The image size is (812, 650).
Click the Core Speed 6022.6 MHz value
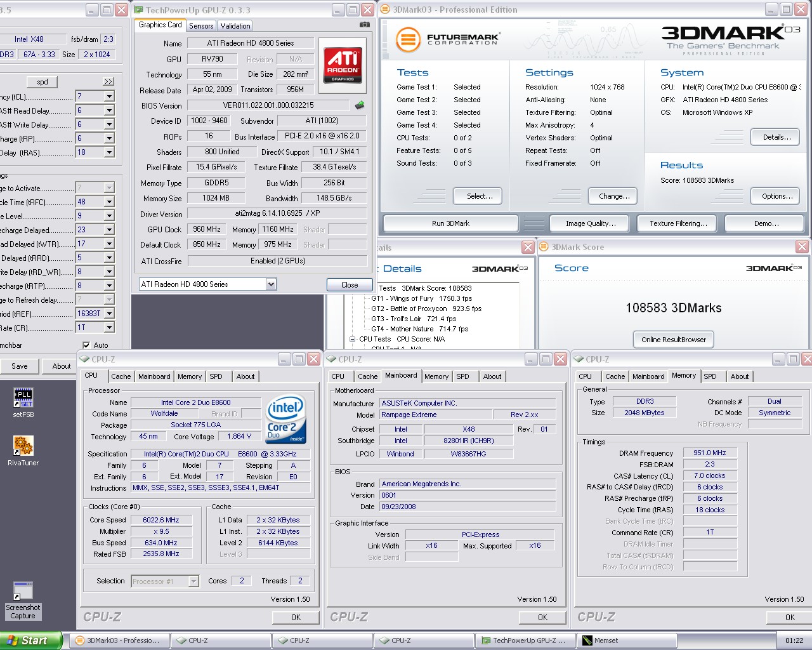[x=161, y=520]
